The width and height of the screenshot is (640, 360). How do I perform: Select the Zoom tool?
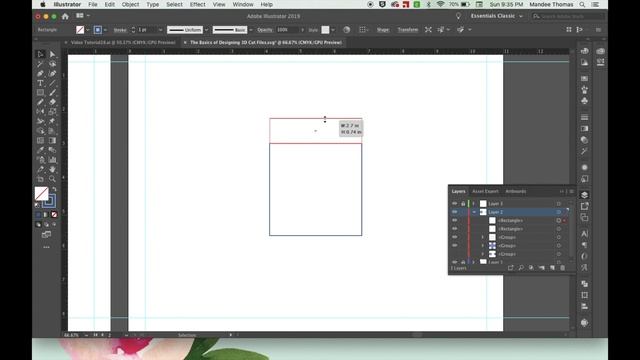52,179
